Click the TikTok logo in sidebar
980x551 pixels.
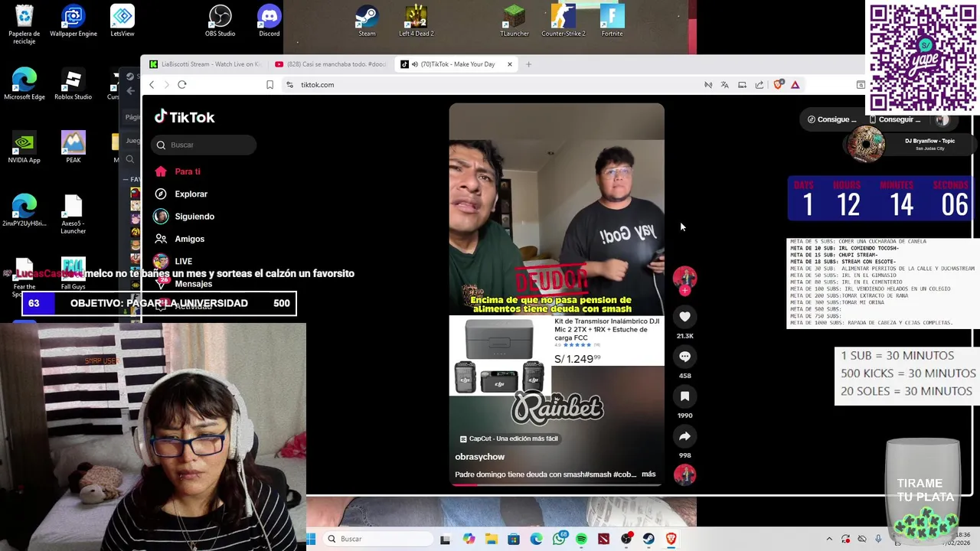tap(185, 117)
